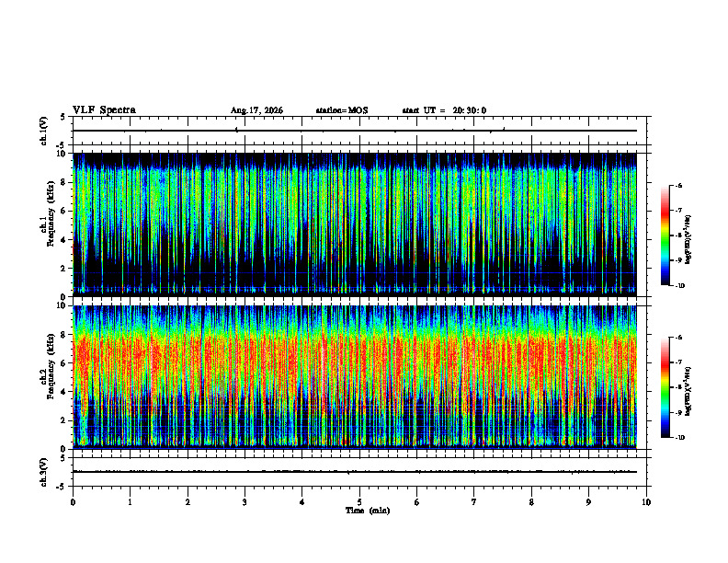Click the ch.2 spectrogram color scale bar
This screenshot has height=563, width=728.
pos(665,387)
